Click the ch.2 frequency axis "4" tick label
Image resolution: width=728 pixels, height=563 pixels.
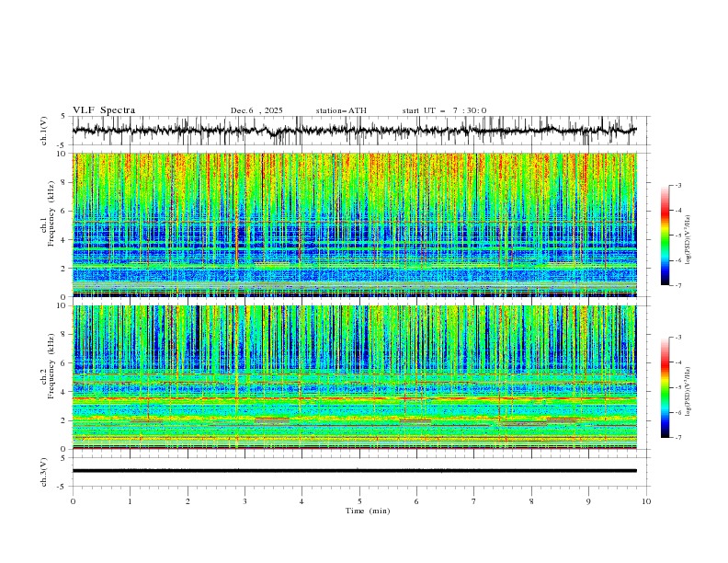pos(64,392)
